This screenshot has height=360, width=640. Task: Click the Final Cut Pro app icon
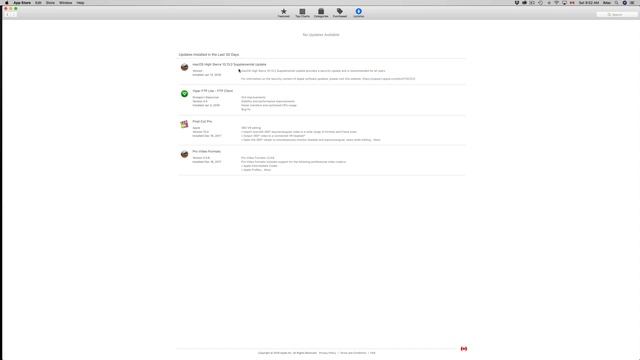tap(184, 124)
